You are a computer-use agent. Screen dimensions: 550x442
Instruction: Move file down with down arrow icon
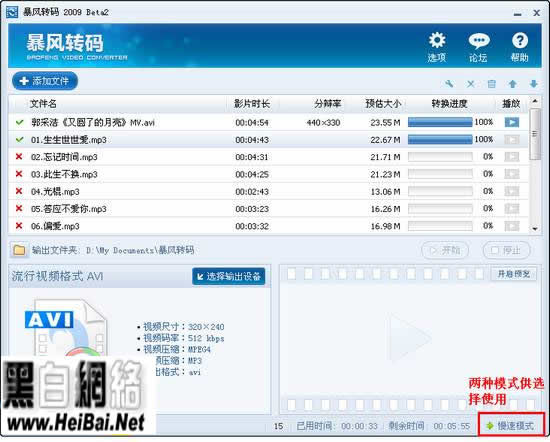[x=534, y=84]
